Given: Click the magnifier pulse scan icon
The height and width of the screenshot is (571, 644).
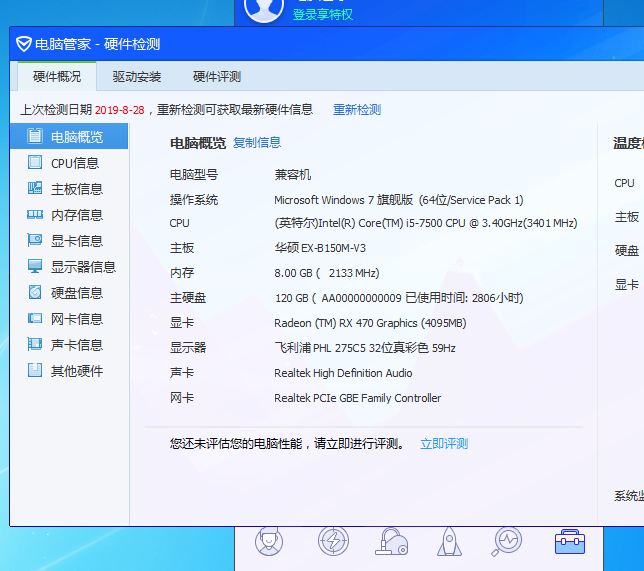Looking at the screenshot, I should click(506, 542).
